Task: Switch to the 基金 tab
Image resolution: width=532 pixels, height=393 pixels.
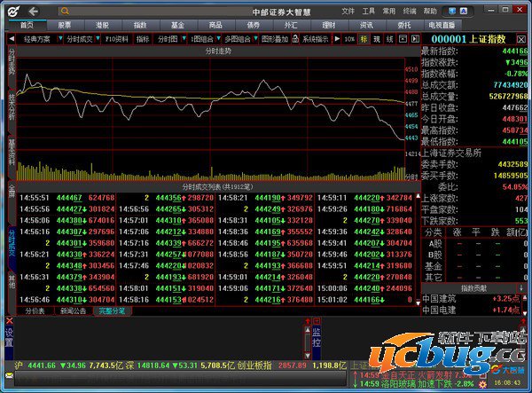Action: click(x=177, y=25)
